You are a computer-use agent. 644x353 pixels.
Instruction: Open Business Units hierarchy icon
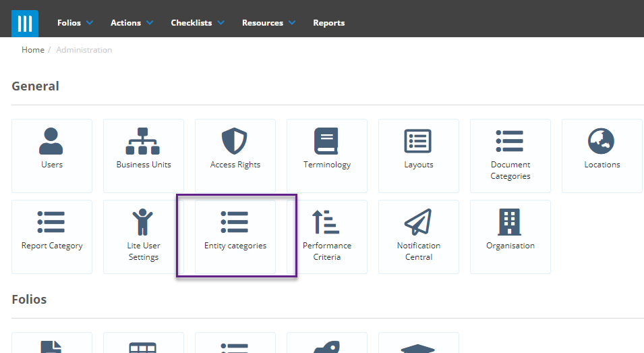click(x=142, y=141)
